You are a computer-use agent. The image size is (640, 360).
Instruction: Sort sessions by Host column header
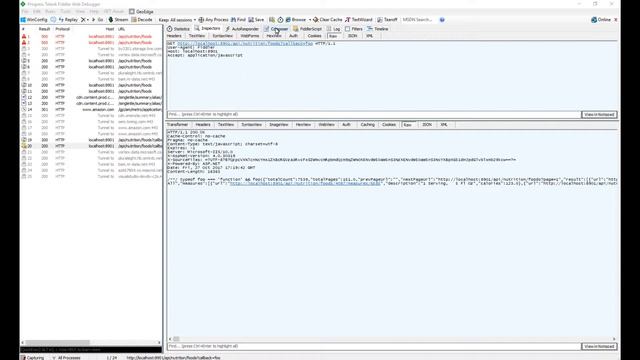[x=109, y=29]
